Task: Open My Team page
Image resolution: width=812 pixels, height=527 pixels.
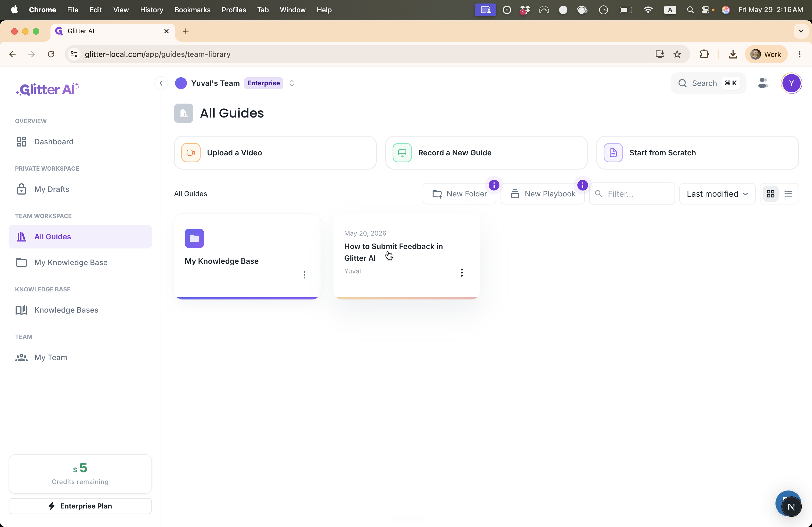Action: pyautogui.click(x=80, y=357)
